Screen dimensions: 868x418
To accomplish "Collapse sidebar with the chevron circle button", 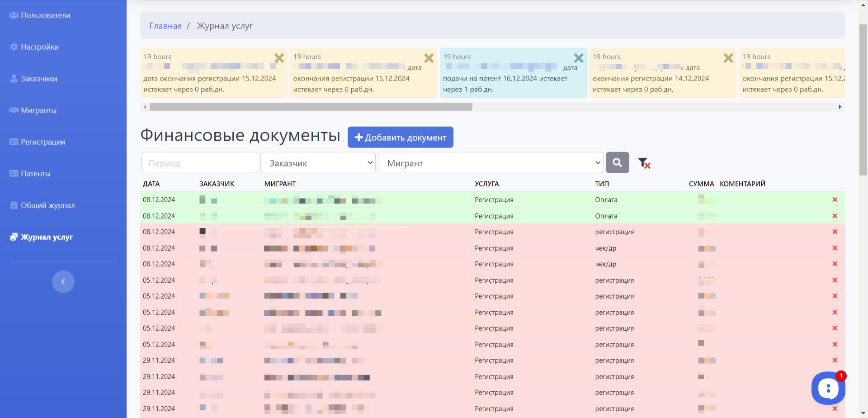I will (63, 281).
